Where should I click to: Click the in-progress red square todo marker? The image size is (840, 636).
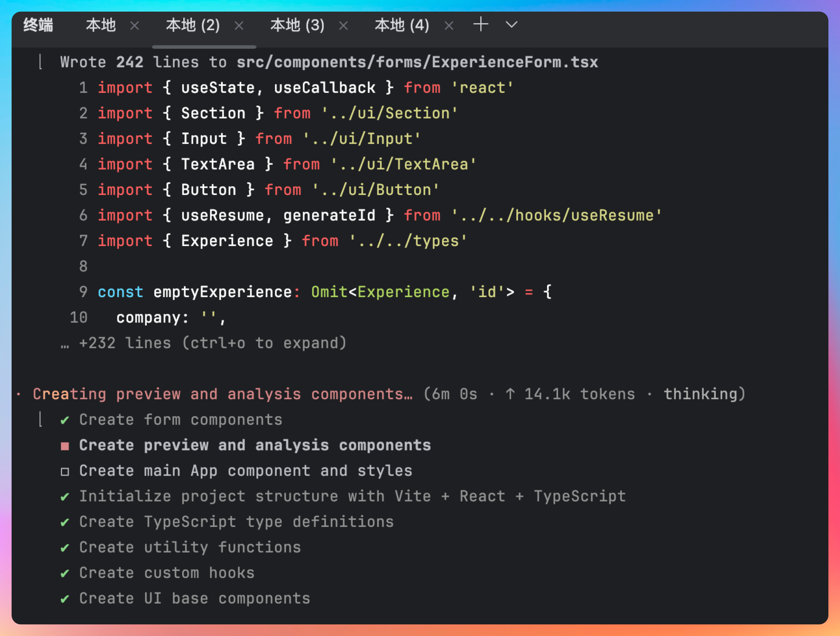(65, 446)
